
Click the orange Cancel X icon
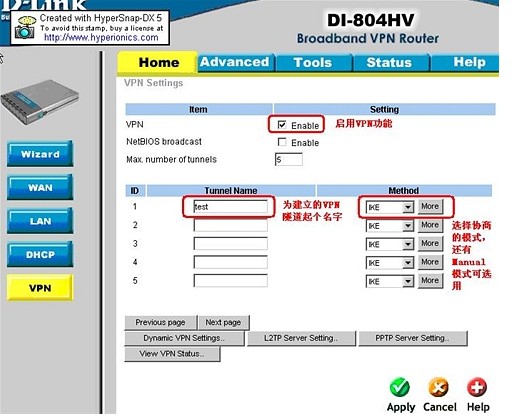(438, 387)
